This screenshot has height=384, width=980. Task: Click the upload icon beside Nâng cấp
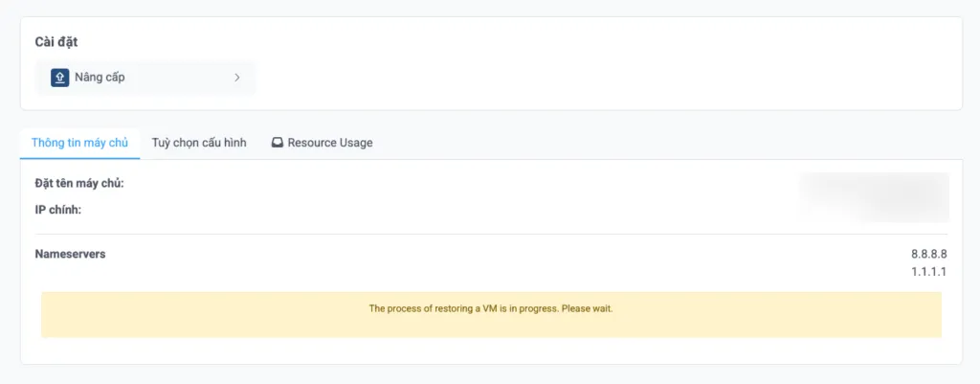(59, 78)
